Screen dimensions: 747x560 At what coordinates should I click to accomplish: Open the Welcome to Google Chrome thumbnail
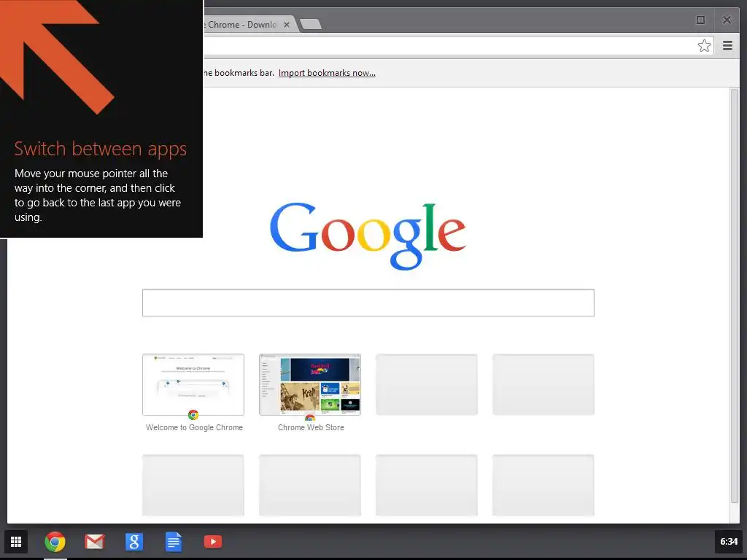coord(193,384)
